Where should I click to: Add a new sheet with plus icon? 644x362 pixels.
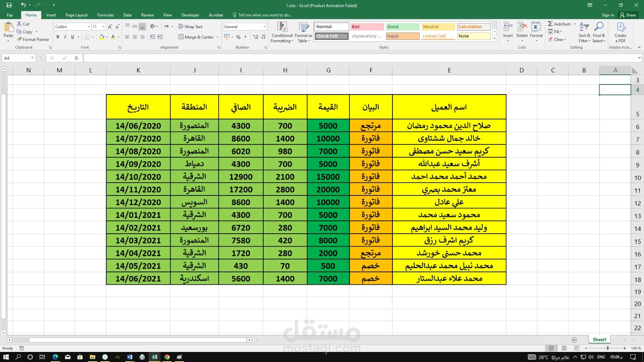coord(574,340)
